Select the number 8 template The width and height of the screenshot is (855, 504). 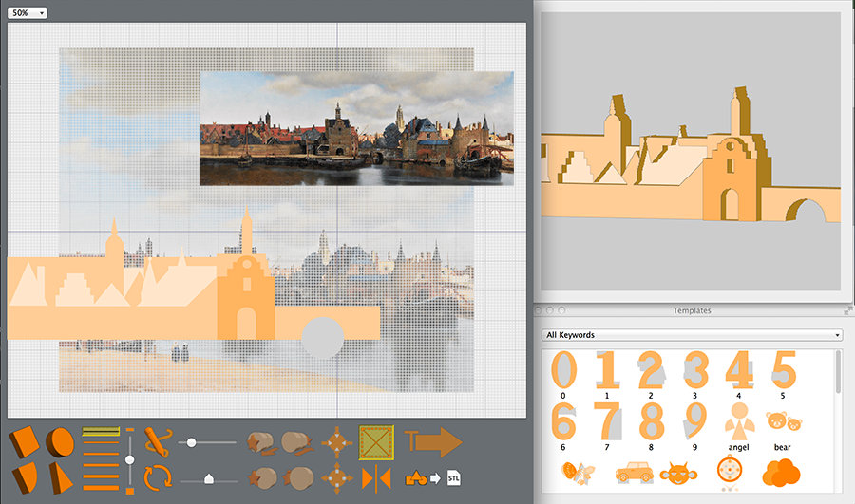pyautogui.click(x=651, y=421)
